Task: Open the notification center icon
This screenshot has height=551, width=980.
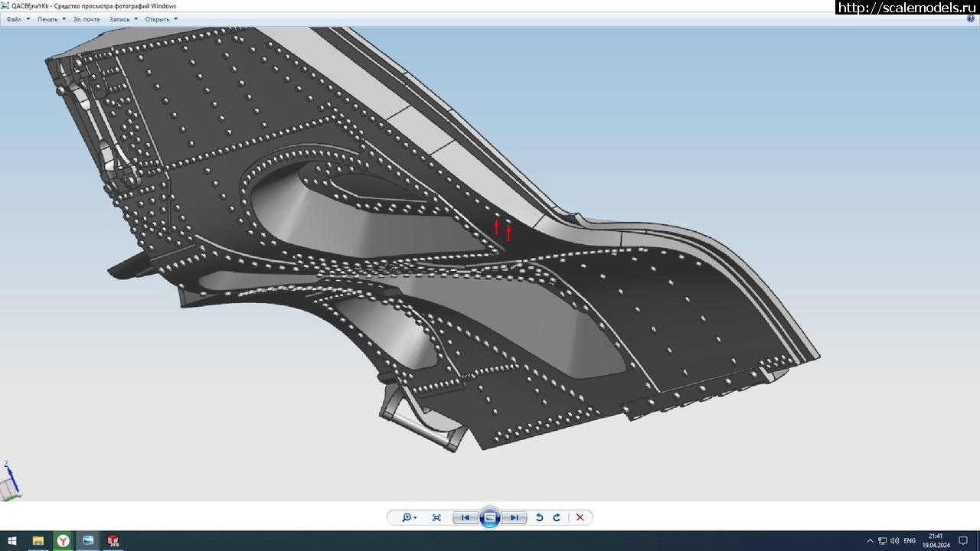Action: point(964,541)
